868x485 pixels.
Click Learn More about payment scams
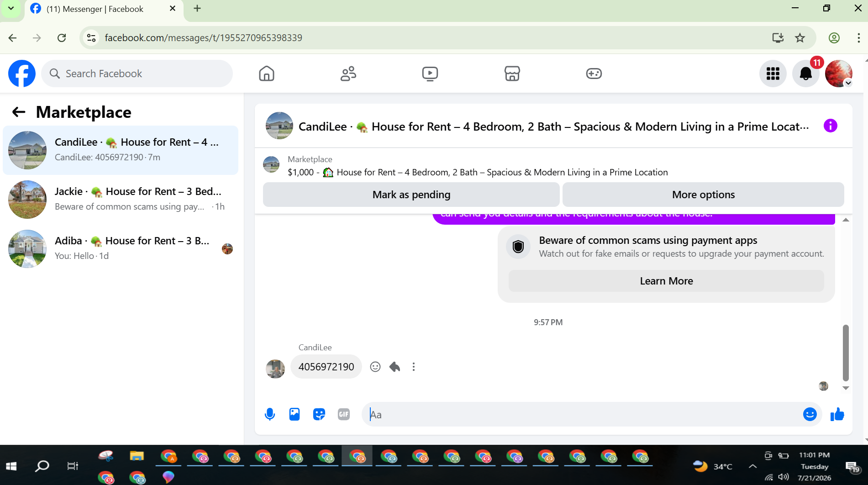pos(666,281)
